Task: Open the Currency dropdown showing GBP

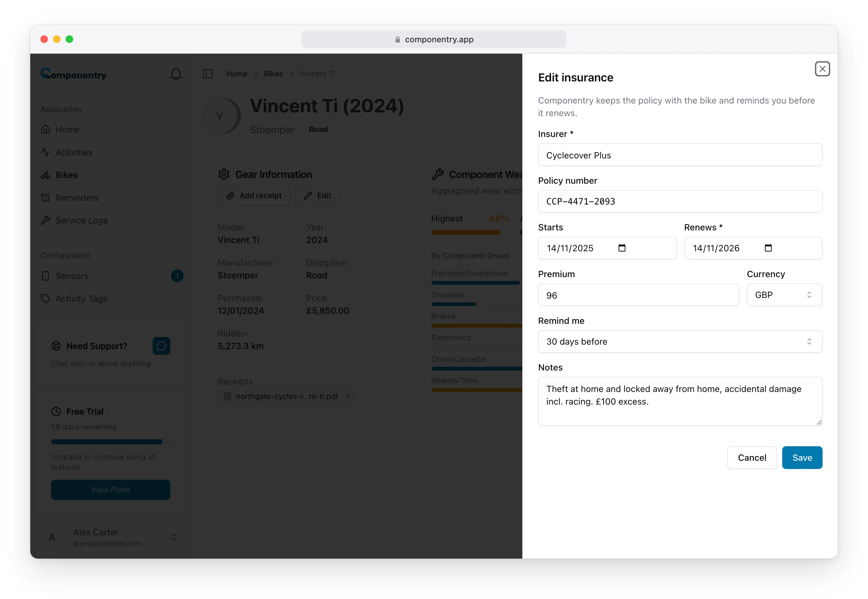Action: 784,295
